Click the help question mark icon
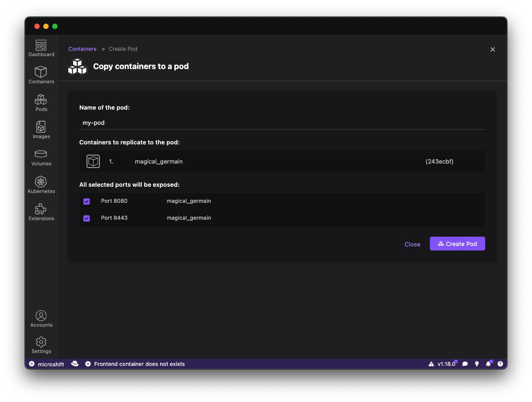Screen dimensions: 532x402 (500, 364)
